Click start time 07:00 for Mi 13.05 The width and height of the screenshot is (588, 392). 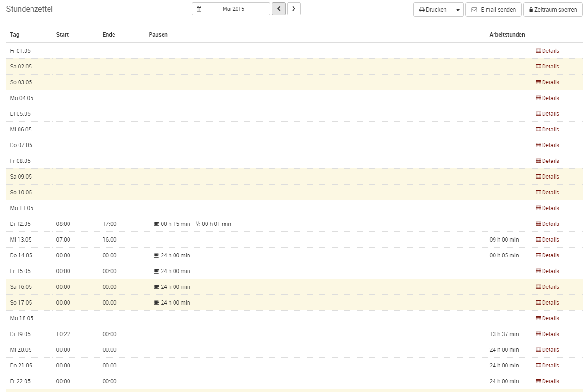[63, 240]
